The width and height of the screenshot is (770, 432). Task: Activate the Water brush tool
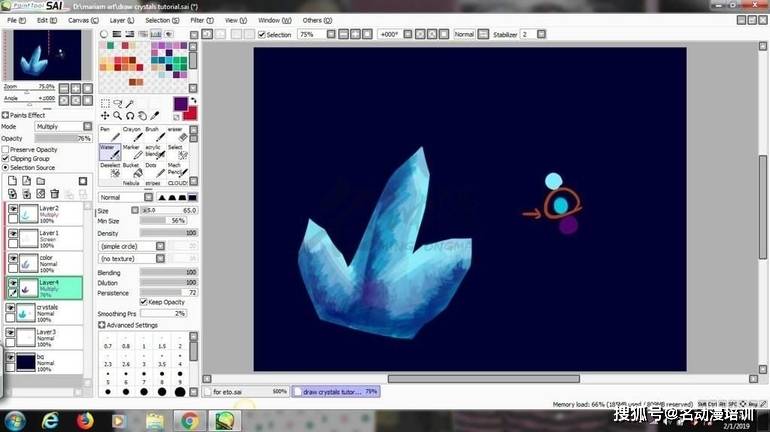coord(108,152)
